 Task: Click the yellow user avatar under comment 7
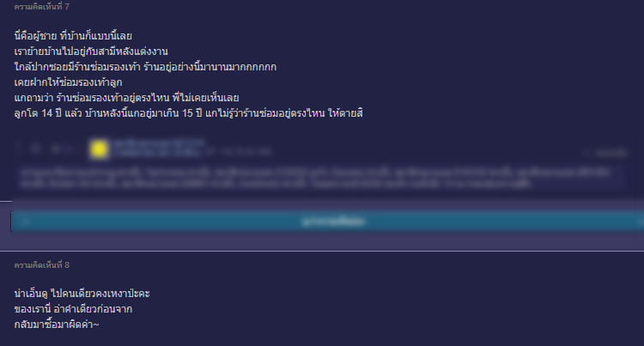[100, 149]
